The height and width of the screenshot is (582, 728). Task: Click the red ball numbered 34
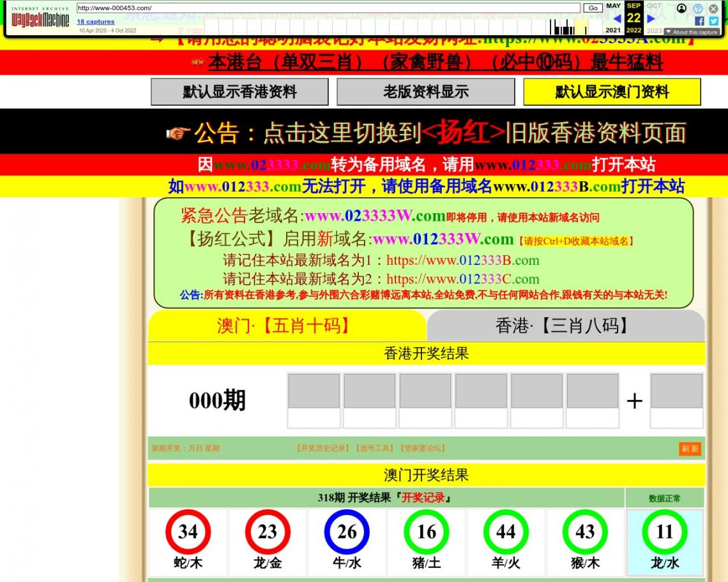click(x=188, y=532)
